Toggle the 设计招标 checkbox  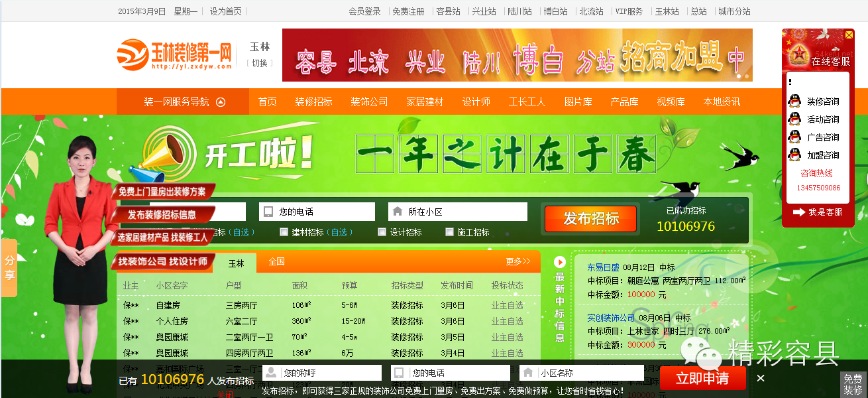click(382, 232)
